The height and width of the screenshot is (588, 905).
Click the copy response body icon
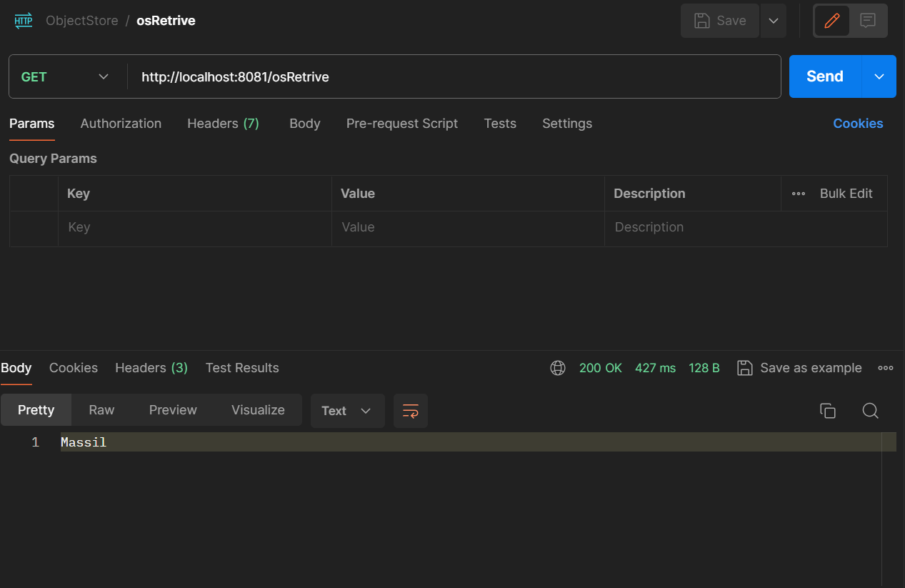pyautogui.click(x=827, y=411)
